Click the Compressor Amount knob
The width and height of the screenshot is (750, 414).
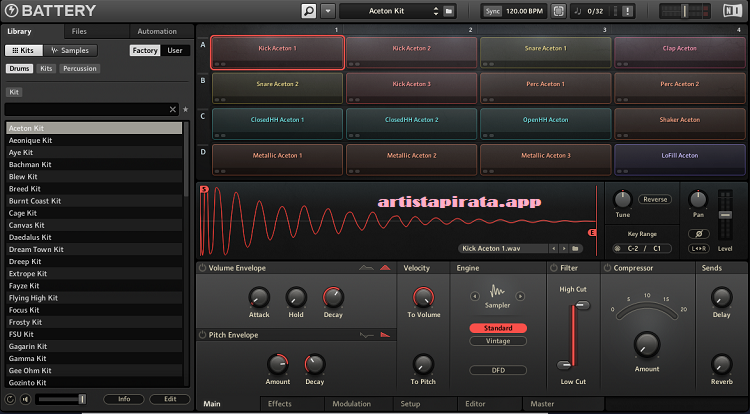pos(647,345)
